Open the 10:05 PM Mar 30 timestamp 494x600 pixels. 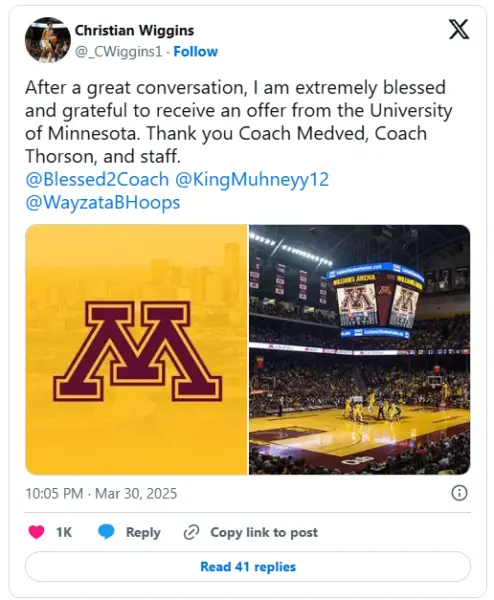click(x=101, y=493)
